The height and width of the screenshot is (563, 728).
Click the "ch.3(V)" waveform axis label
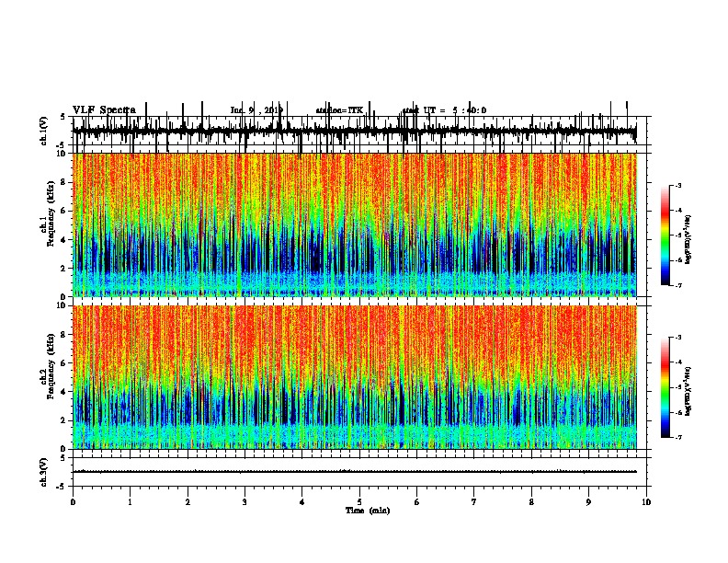pyautogui.click(x=43, y=473)
